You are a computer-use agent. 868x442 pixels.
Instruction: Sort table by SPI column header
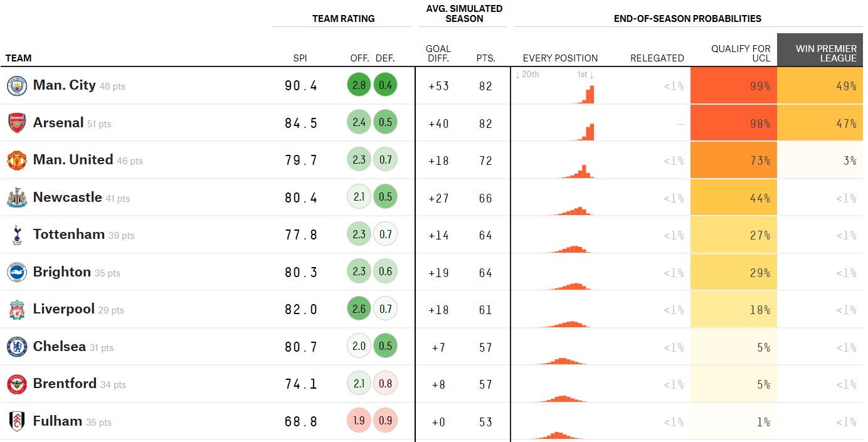click(x=300, y=58)
